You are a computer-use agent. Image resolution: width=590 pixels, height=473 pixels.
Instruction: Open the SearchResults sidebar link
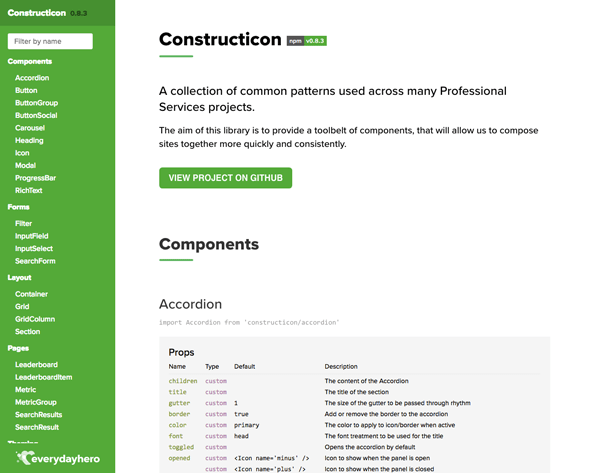point(38,414)
